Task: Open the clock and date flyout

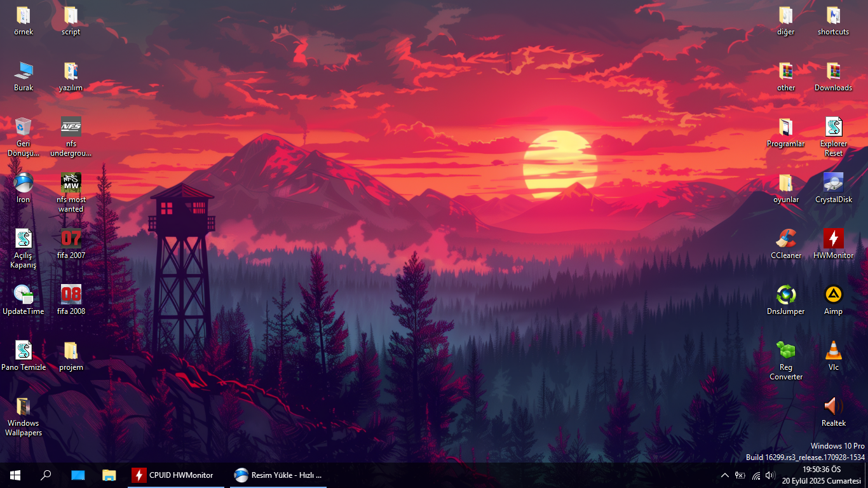Action: 822,475
